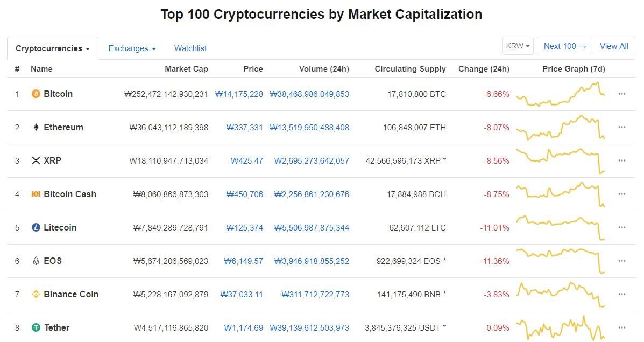Click the Bitcoin coin logo icon
This screenshot has height=342, width=644.
[36, 94]
